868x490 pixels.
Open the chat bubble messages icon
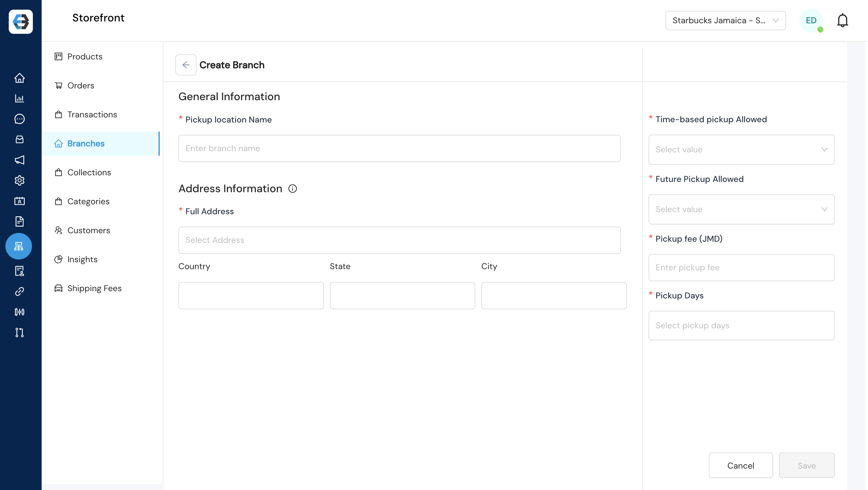(x=20, y=119)
